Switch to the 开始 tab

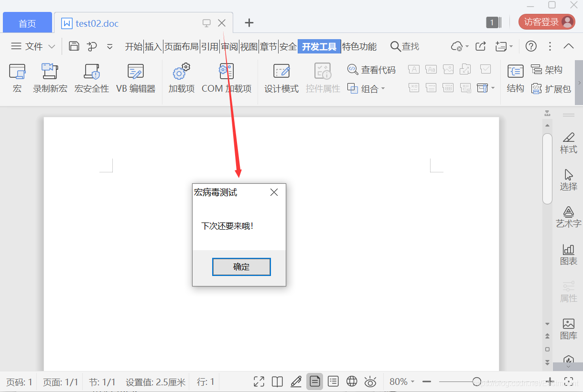coord(134,46)
